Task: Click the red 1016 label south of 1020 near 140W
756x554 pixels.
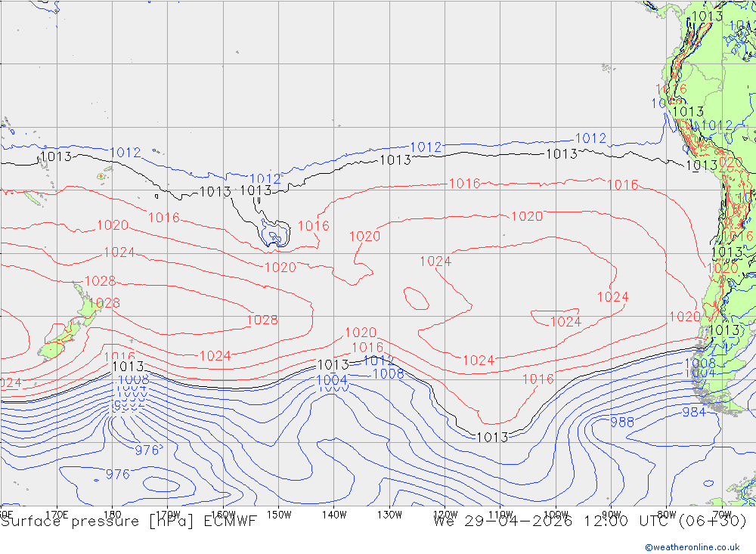Action: pos(367,347)
